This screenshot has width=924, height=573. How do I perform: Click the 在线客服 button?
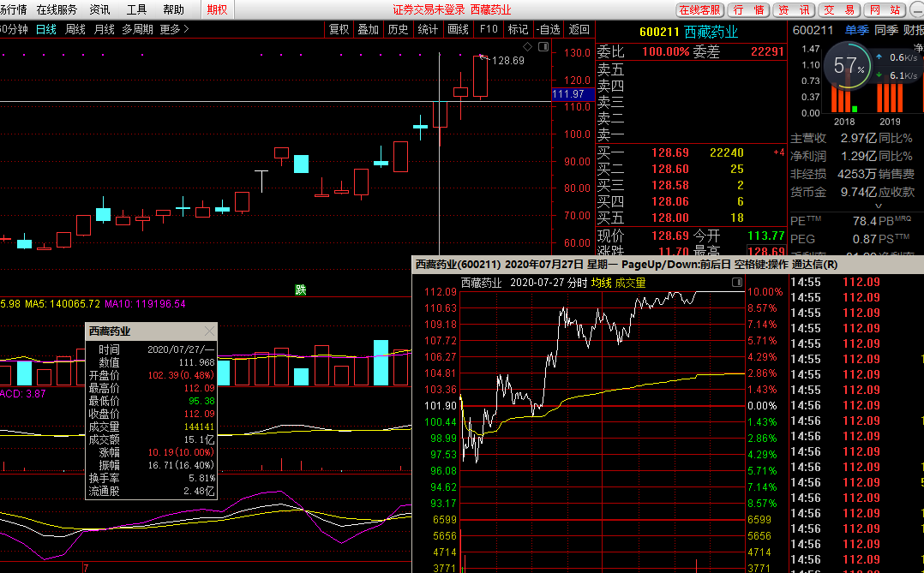point(699,10)
